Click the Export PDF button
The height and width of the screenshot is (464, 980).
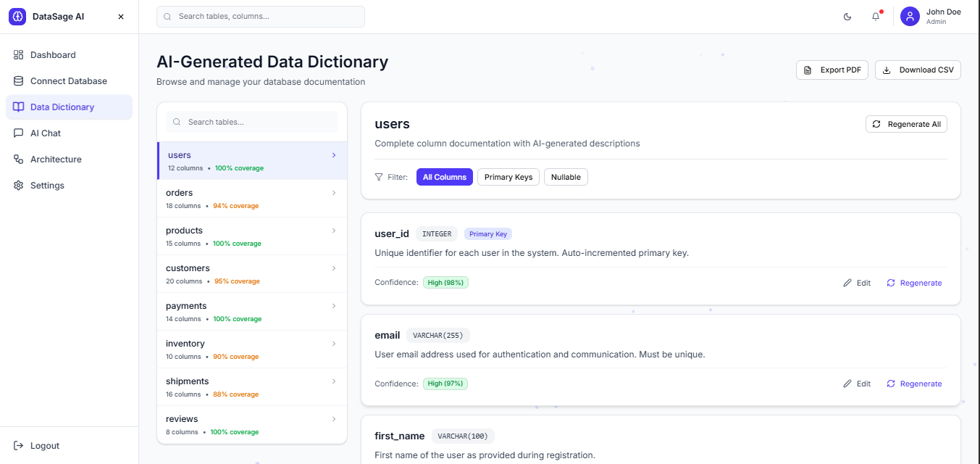(832, 70)
